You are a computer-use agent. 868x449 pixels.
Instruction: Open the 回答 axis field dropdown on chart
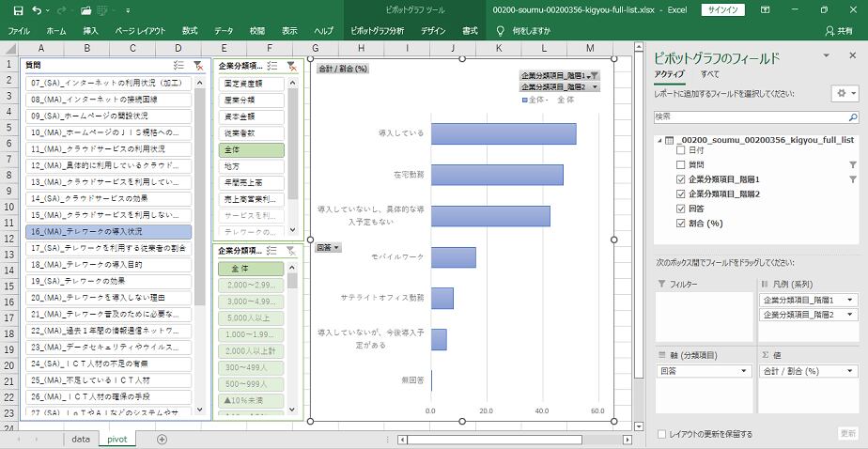(328, 247)
